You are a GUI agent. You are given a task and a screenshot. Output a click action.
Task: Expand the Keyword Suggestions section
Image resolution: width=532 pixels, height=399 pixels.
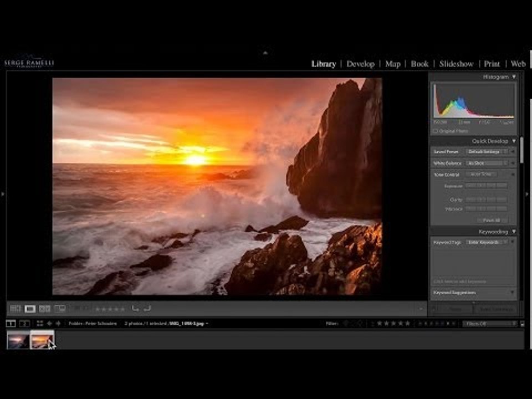click(x=512, y=293)
